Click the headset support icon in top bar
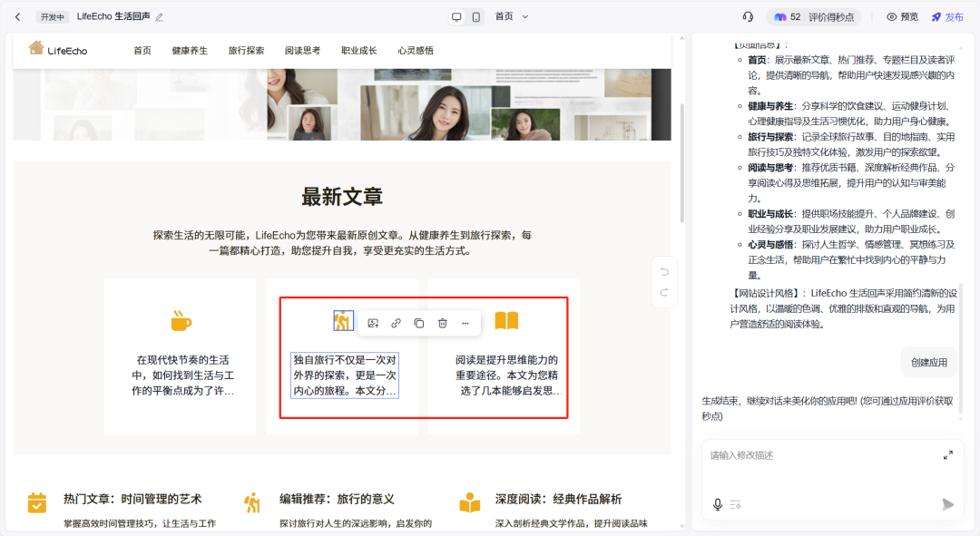The width and height of the screenshot is (980, 536). [746, 15]
